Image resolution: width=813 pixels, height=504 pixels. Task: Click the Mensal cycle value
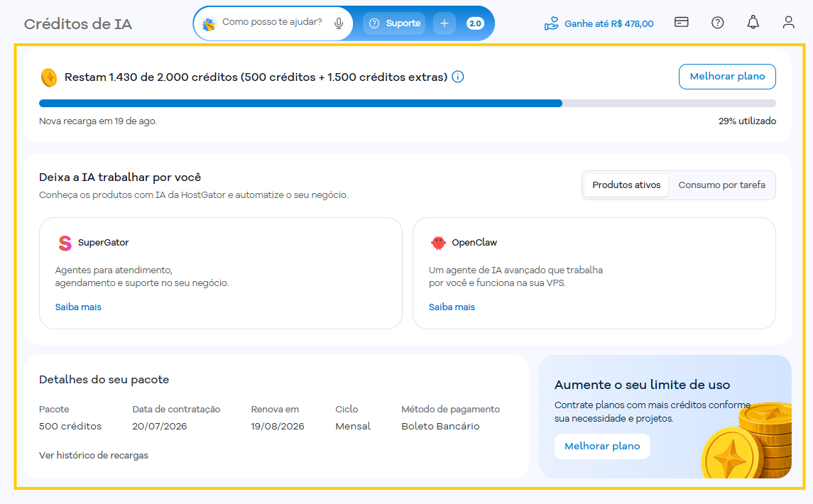pyautogui.click(x=353, y=426)
